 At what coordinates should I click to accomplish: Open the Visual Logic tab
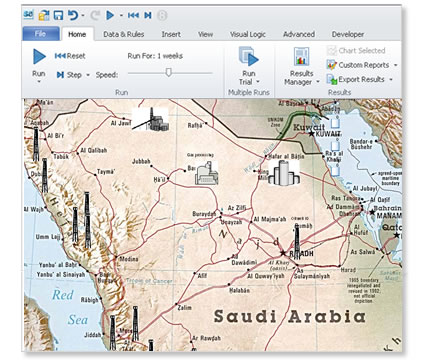248,34
